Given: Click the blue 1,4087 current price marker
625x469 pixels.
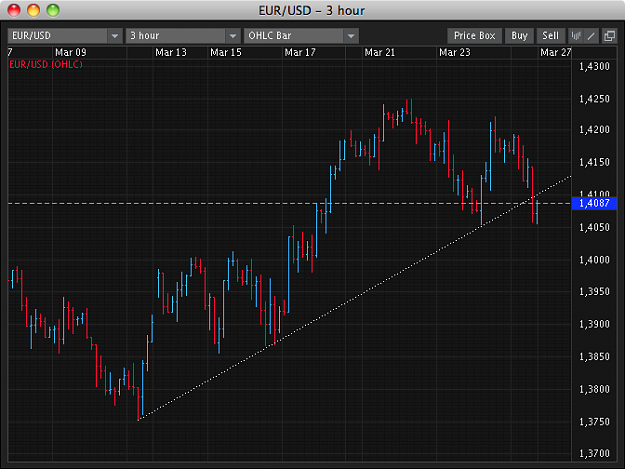Looking at the screenshot, I should (594, 203).
